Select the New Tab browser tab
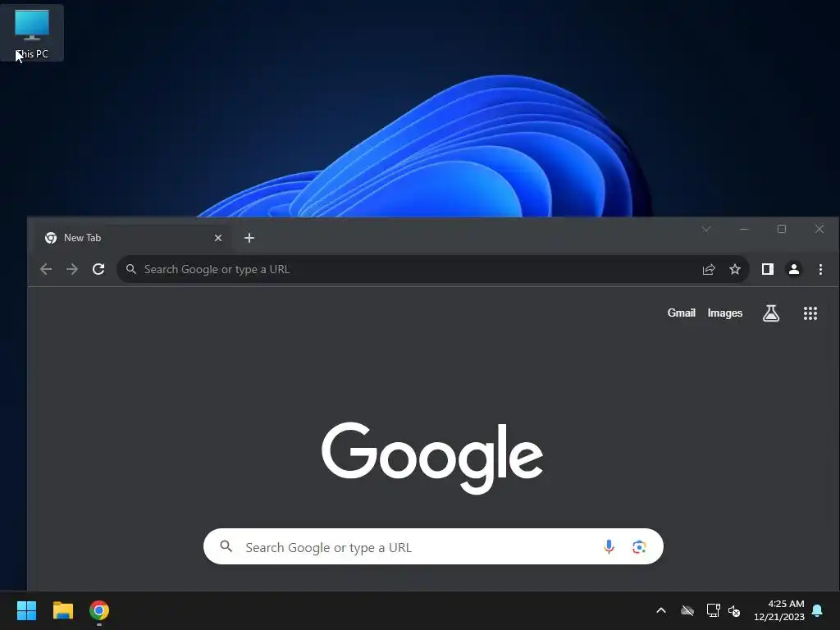The height and width of the screenshot is (630, 840). click(x=134, y=238)
